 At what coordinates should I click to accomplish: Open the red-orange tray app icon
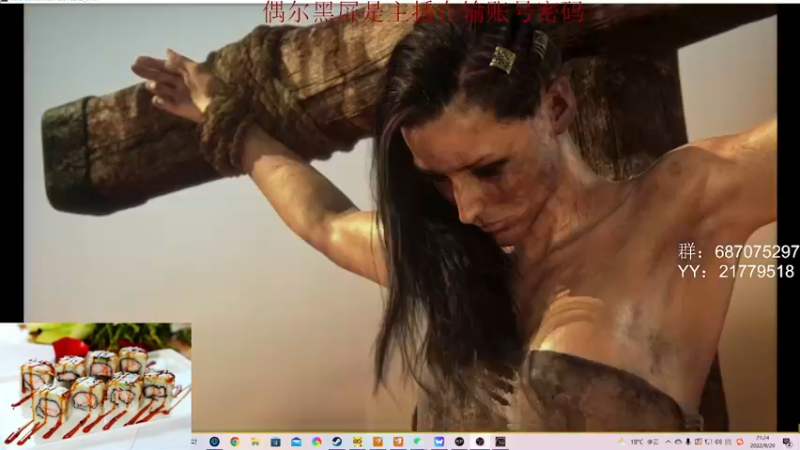pos(740,442)
